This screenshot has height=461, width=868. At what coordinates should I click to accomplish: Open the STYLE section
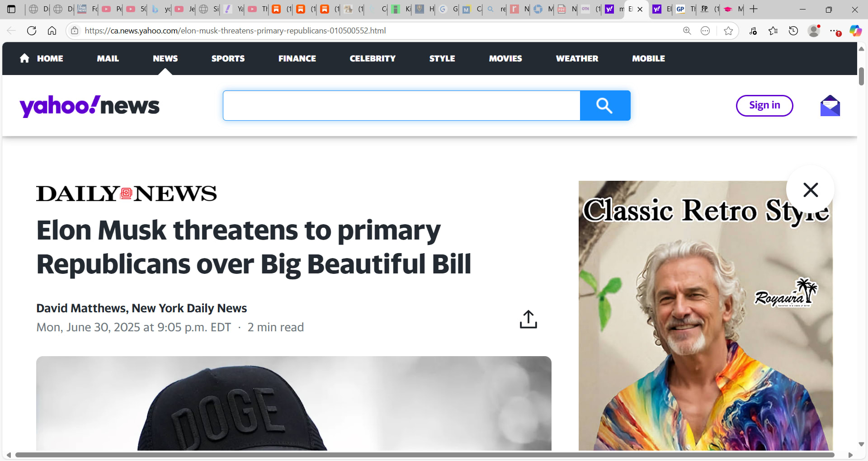point(442,58)
